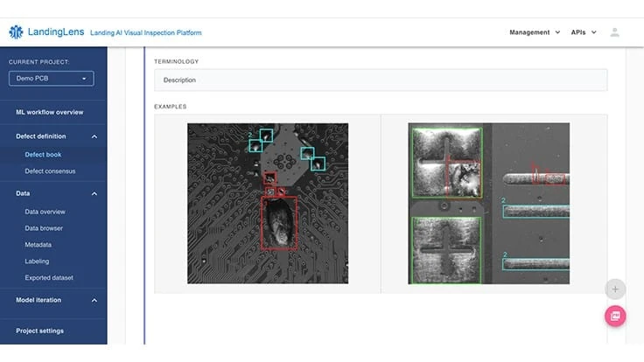Open the user profile avatar icon
644x362 pixels.
[615, 32]
